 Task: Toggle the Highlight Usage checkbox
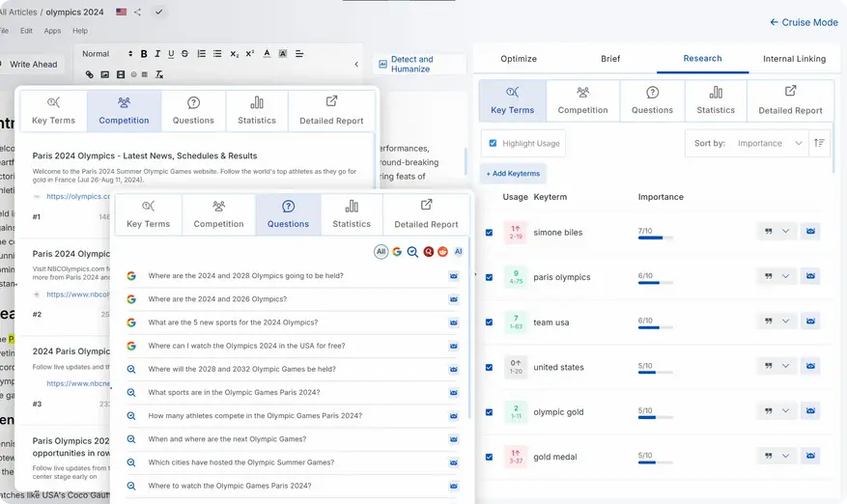[493, 143]
